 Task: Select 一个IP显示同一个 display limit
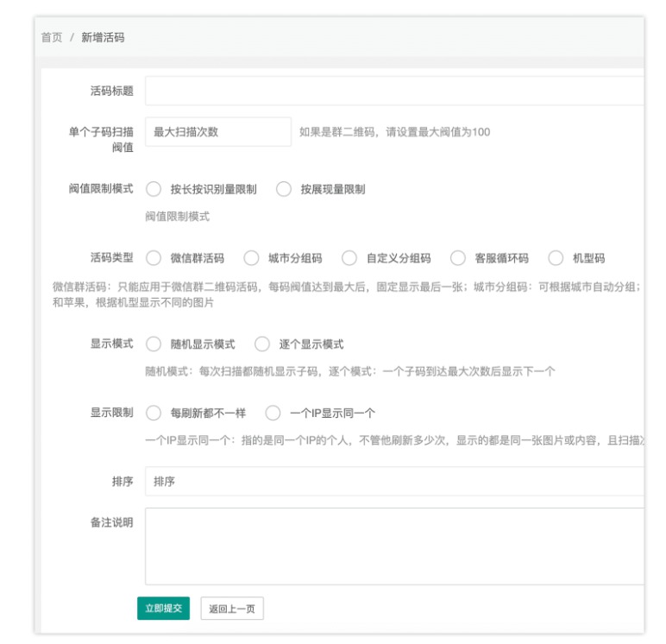(x=273, y=413)
